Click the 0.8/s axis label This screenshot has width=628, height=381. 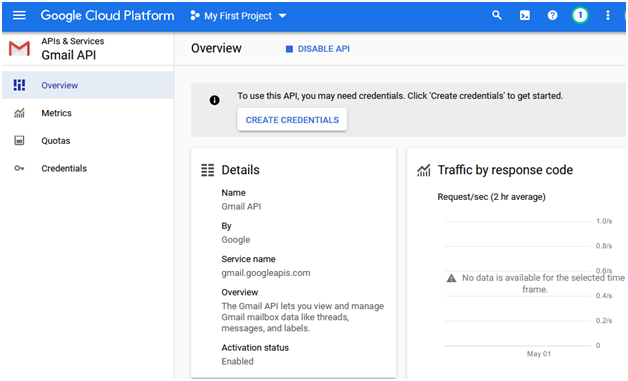click(x=604, y=246)
